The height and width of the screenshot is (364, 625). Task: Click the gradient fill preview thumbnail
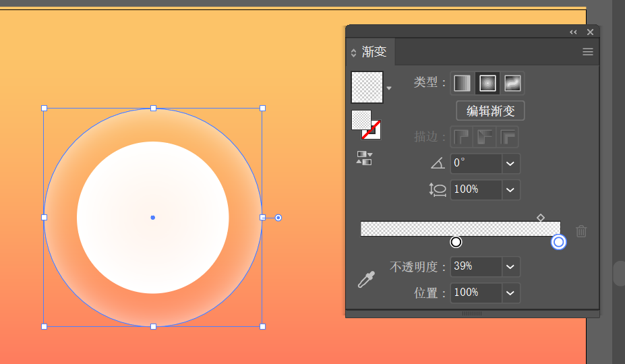(x=367, y=88)
